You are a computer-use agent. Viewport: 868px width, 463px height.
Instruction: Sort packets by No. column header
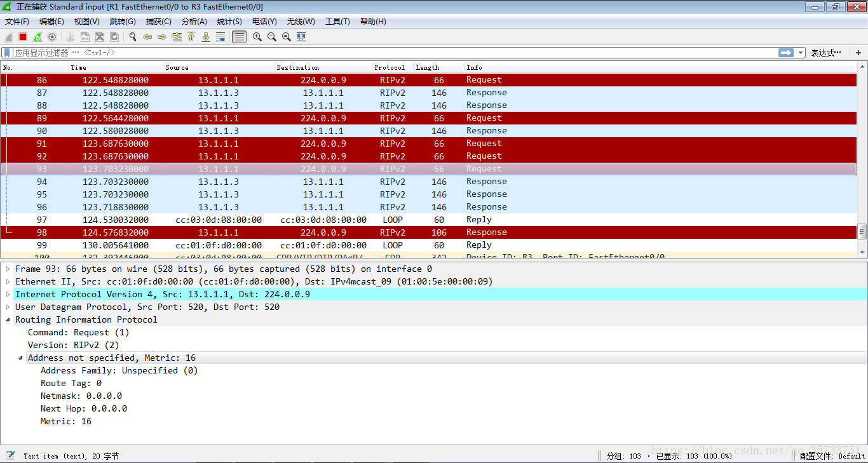click(x=34, y=67)
